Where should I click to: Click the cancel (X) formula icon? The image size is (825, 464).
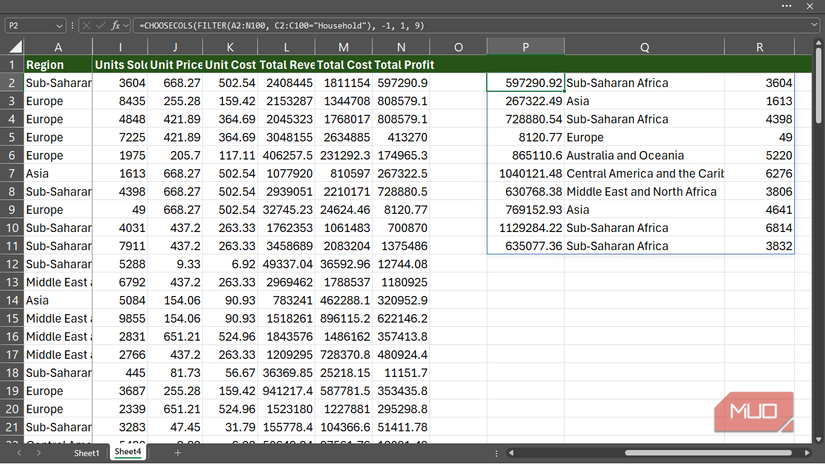(x=87, y=25)
